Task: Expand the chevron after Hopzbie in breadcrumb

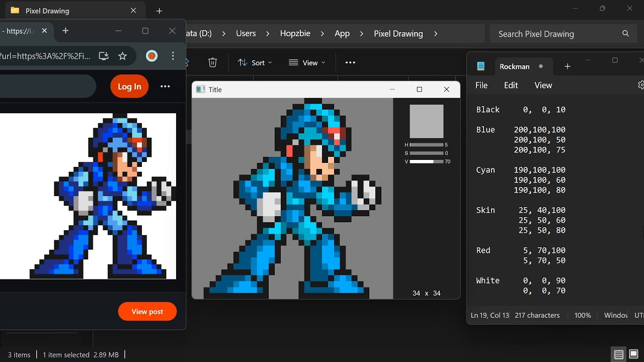Action: (x=323, y=34)
